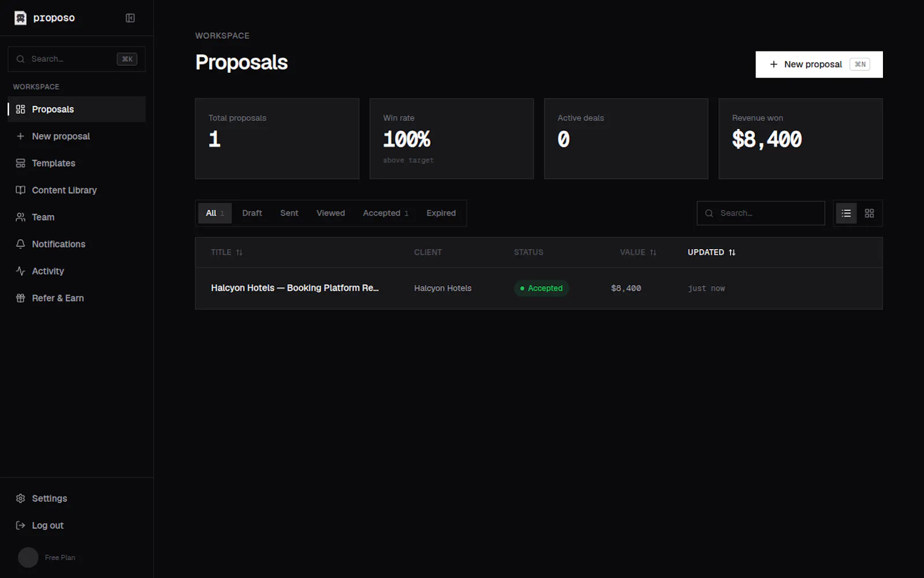Click the 'just now' updated cell
Viewport: 924px width, 578px height.
click(706, 288)
